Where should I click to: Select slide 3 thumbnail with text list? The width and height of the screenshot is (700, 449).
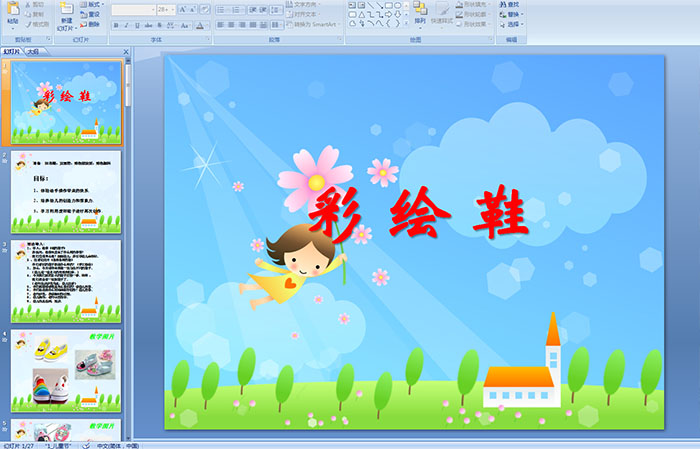(66, 282)
